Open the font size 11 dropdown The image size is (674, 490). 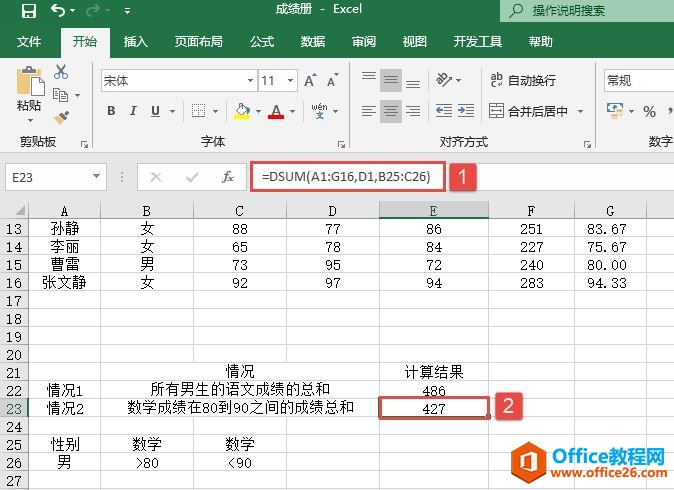(x=290, y=80)
